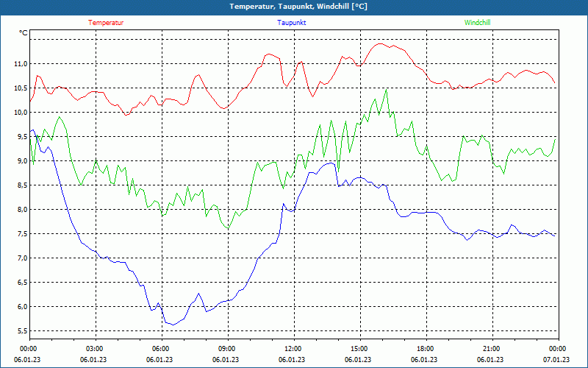Click the green Windchill legend label

tap(477, 23)
